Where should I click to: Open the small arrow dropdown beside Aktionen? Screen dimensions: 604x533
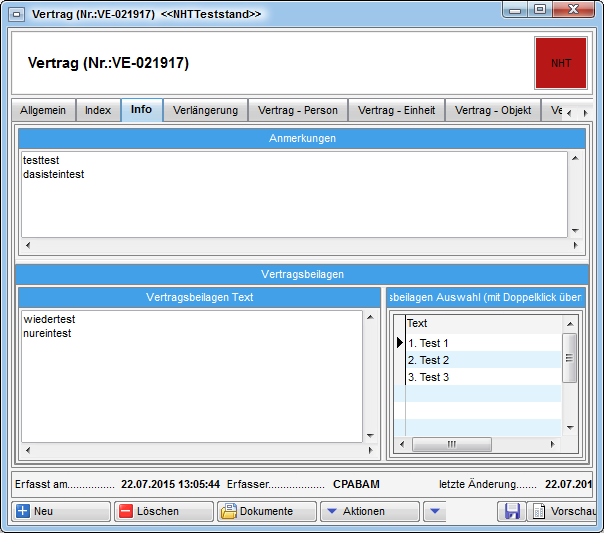coord(433,511)
